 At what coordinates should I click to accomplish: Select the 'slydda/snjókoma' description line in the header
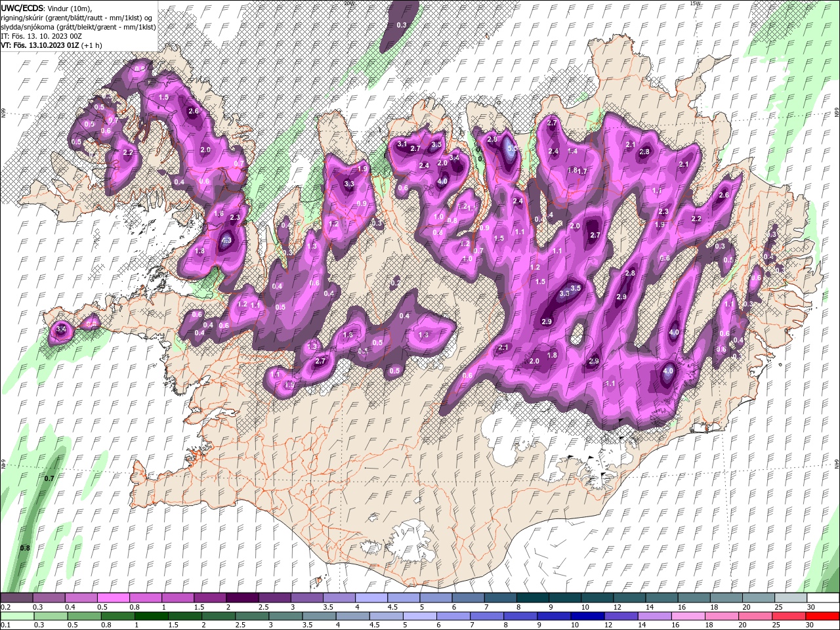click(79, 27)
